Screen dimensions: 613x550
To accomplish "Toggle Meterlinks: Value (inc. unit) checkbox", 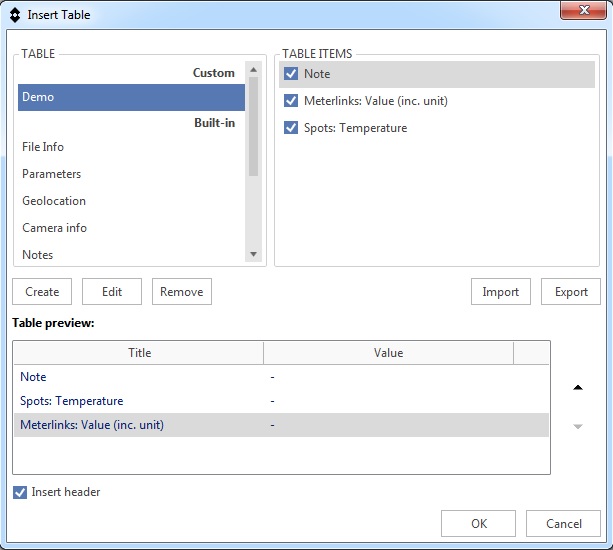I will (291, 101).
